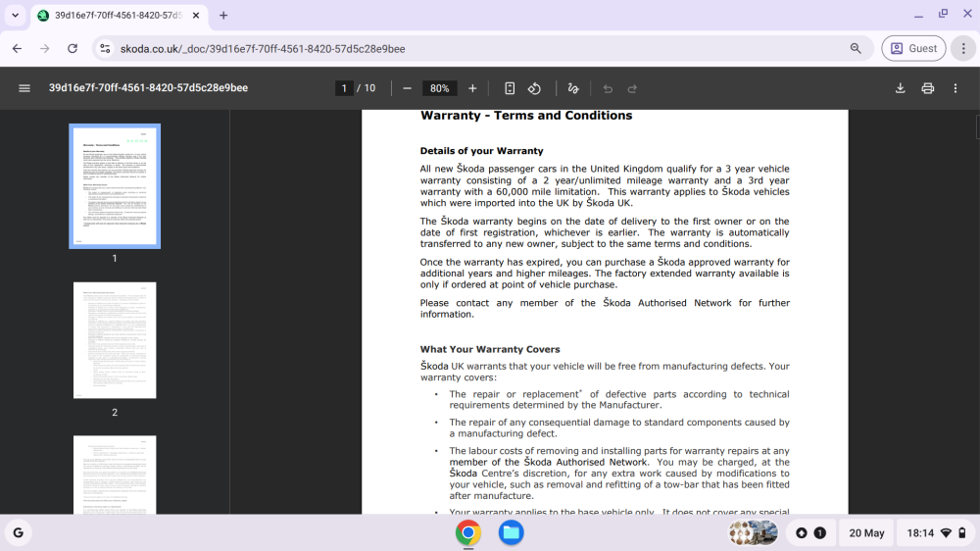Viewport: 980px width, 551px height.
Task: Click the 'Details of your Warranty' heading
Action: tap(481, 151)
